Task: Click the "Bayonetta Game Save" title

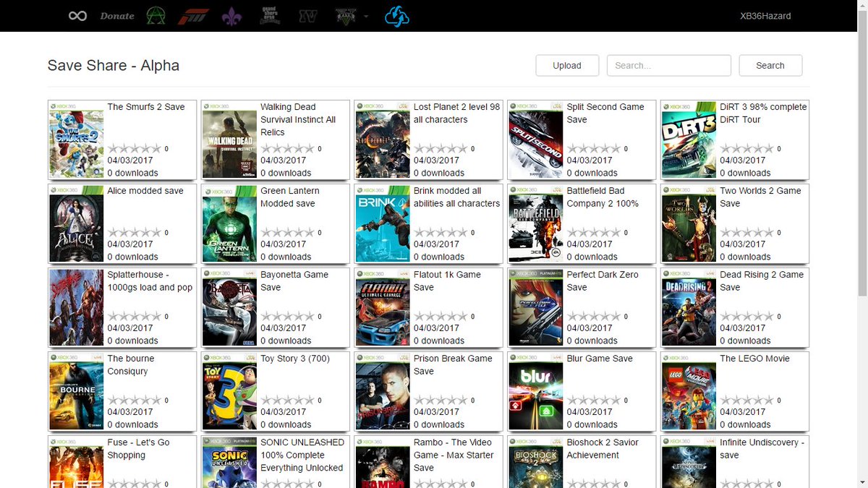Action: pyautogui.click(x=294, y=281)
